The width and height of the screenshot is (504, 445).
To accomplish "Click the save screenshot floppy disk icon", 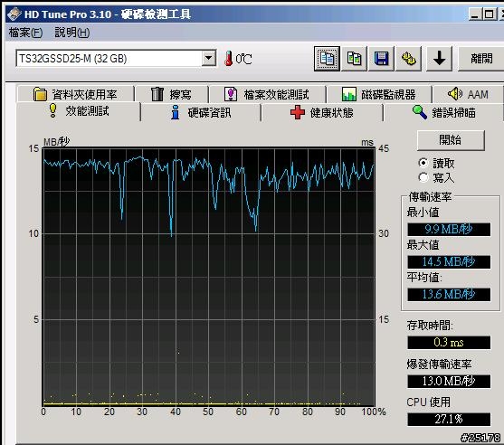I will (x=381, y=59).
